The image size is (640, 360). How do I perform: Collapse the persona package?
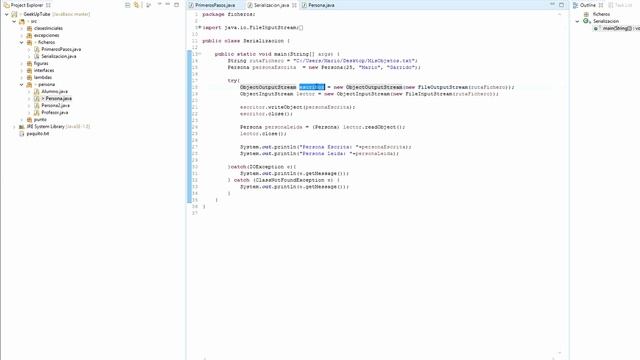click(x=22, y=84)
